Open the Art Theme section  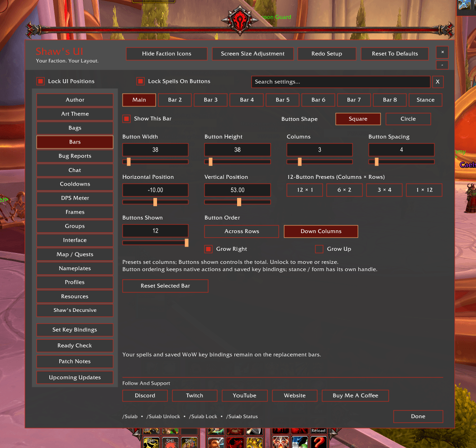pos(75,114)
